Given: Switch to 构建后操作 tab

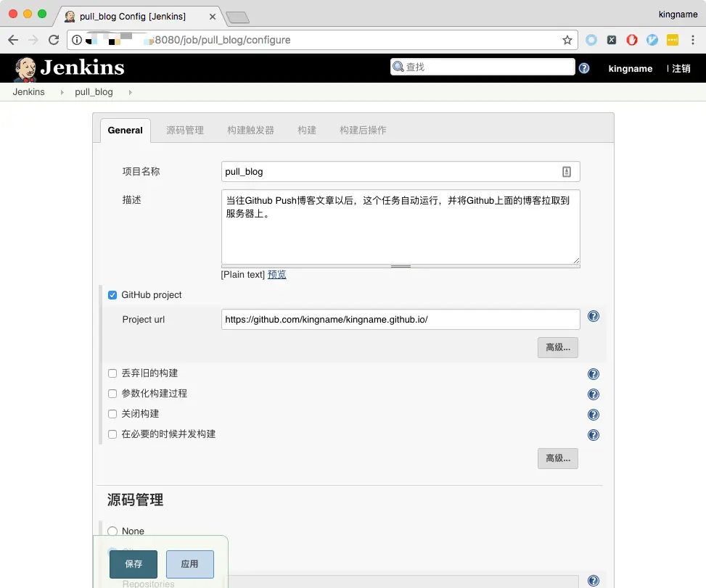Looking at the screenshot, I should [363, 131].
